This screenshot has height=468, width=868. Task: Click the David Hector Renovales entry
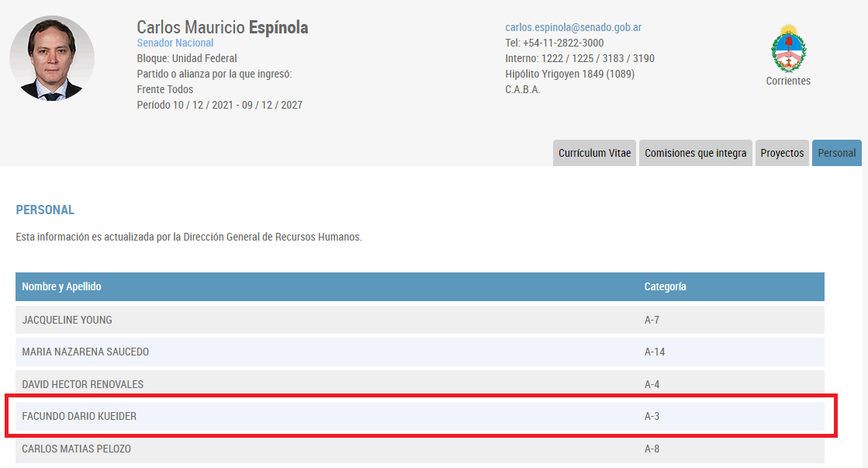pyautogui.click(x=82, y=384)
